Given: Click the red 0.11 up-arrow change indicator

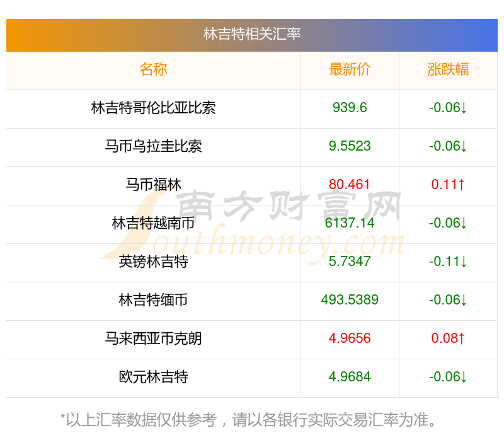Looking at the screenshot, I should pyautogui.click(x=448, y=185).
